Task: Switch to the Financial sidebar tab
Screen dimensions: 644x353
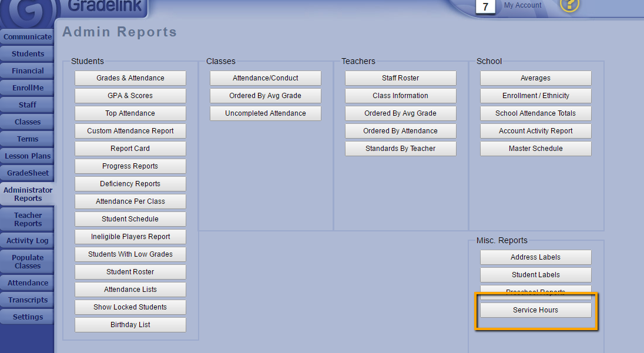Action: [x=28, y=70]
